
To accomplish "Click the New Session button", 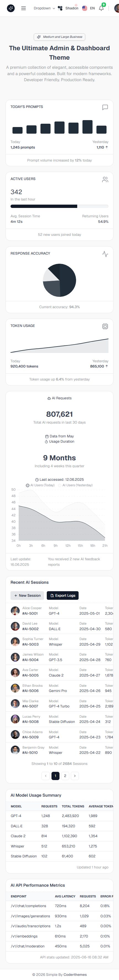I will click(x=27, y=595).
